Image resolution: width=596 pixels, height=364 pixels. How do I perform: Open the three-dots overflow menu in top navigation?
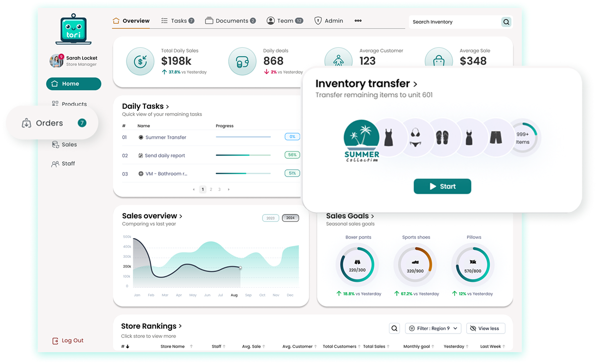(358, 21)
